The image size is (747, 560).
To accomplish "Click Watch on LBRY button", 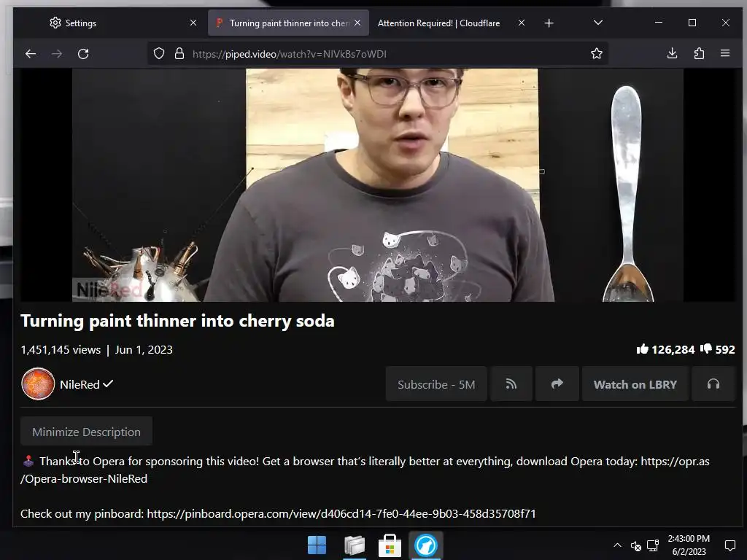I will click(x=635, y=384).
